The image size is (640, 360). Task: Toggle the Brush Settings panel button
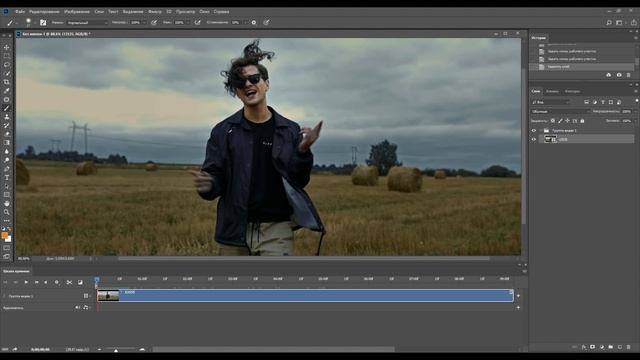(43, 23)
